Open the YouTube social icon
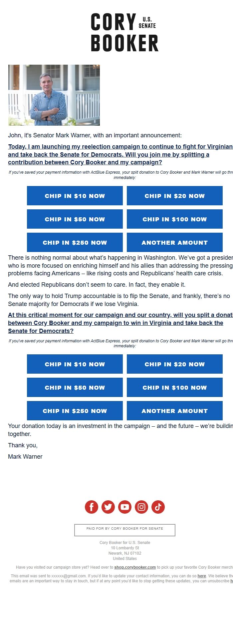 (125, 507)
